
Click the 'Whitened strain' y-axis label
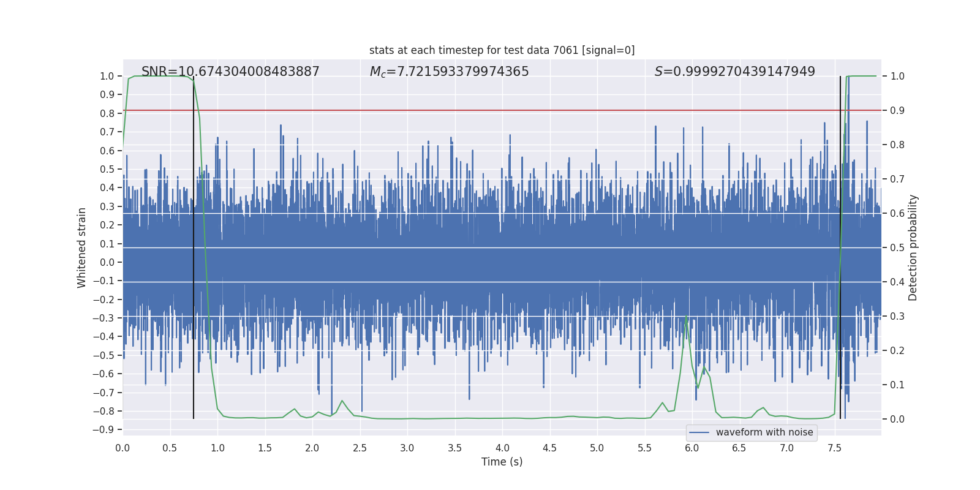[x=81, y=247]
